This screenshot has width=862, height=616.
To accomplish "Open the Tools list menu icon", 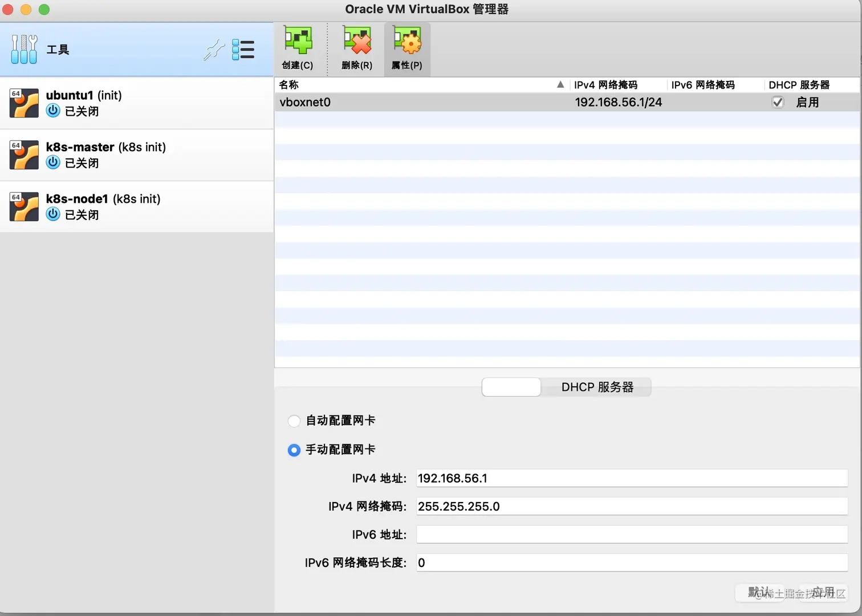I will click(x=243, y=50).
